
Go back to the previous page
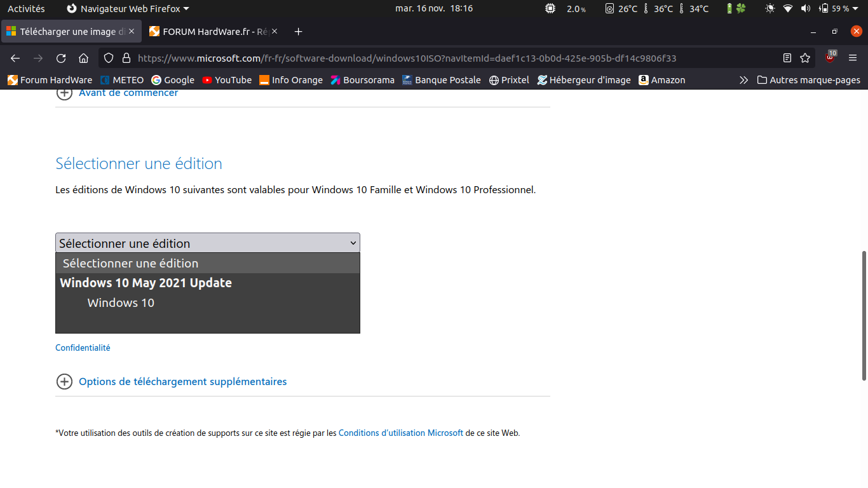(15, 58)
